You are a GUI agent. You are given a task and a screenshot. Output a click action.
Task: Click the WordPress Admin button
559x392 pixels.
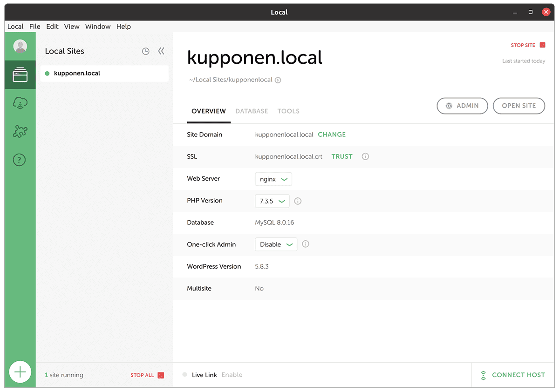click(x=462, y=106)
